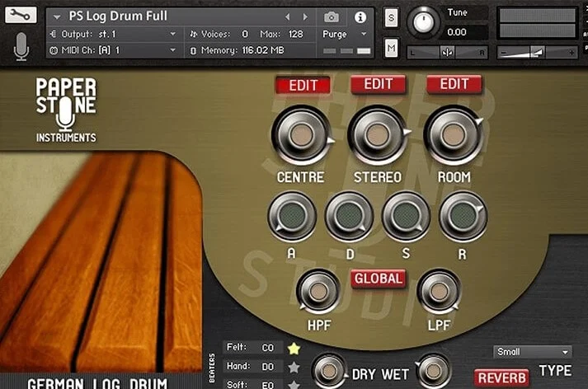Click the Decay (D) knob
Viewport: 588px width, 389px height.
click(x=349, y=216)
